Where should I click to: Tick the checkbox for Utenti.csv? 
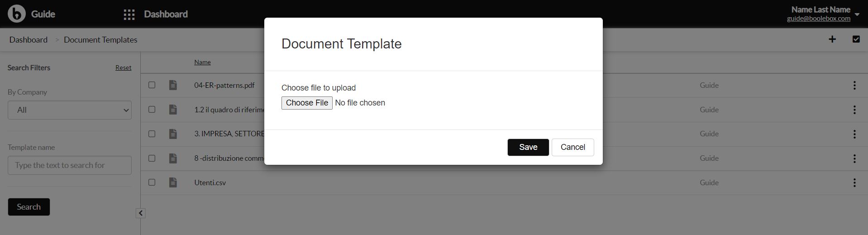pos(152,182)
